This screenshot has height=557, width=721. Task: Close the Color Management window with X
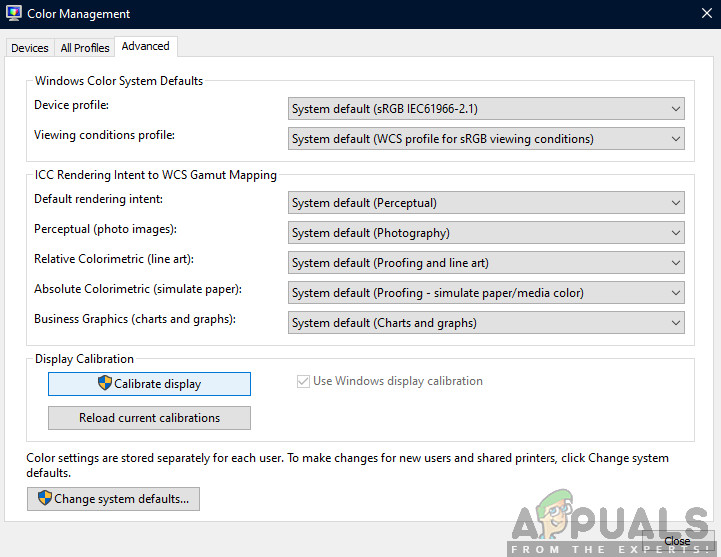(707, 13)
